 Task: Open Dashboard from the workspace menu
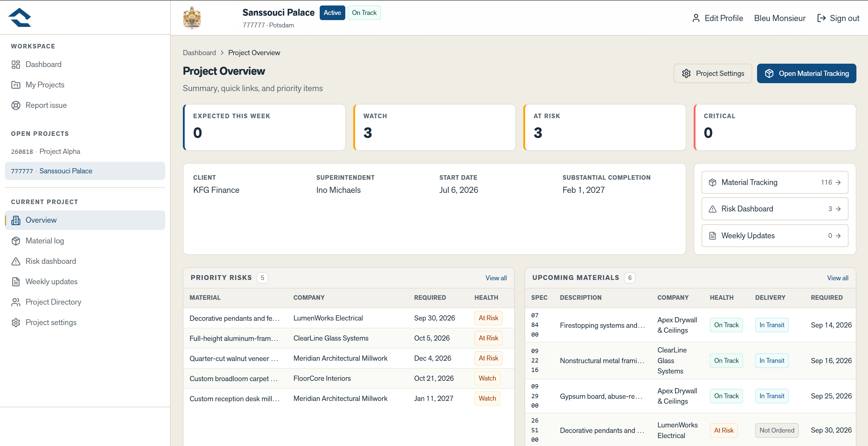click(85, 64)
